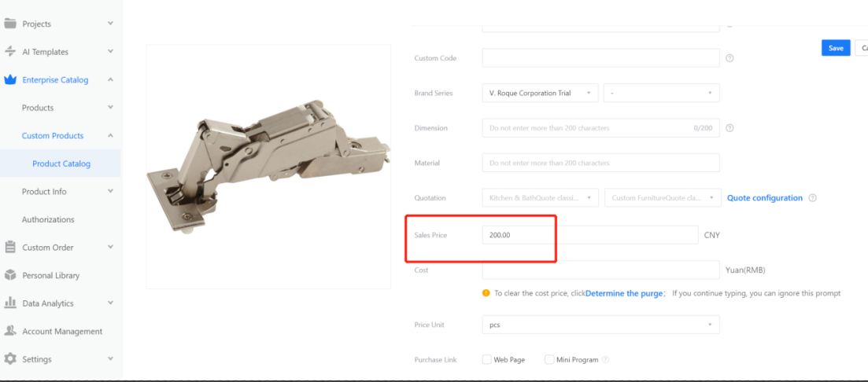Click the Custom Order clipboard icon
Screen dimensions: 868x382
[x=10, y=248]
